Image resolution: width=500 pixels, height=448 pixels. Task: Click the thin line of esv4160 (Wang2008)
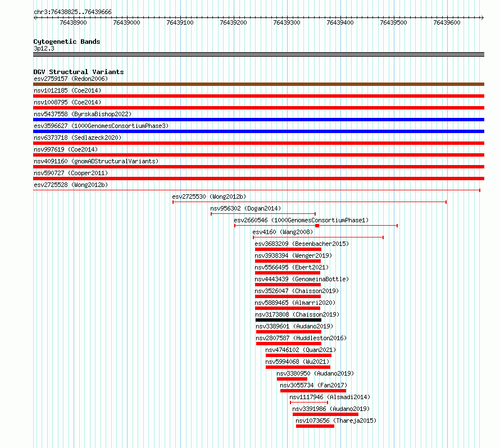coord(318,237)
